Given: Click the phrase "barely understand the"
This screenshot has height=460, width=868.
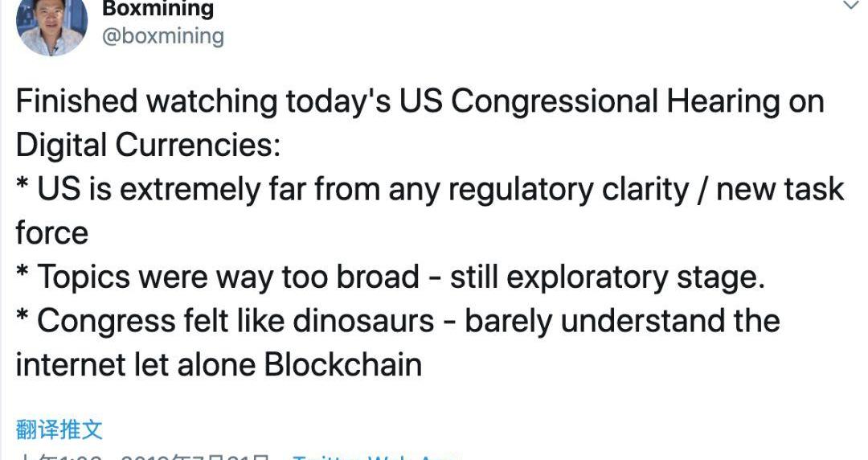Looking at the screenshot, I should click(622, 321).
